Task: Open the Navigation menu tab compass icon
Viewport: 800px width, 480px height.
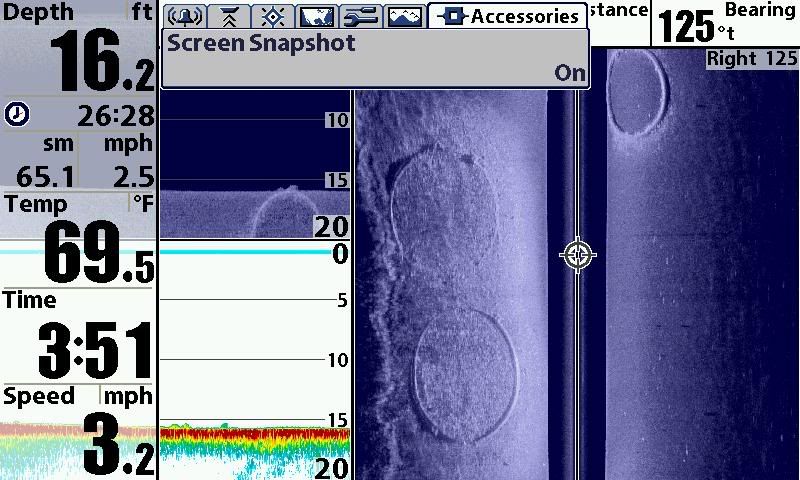Action: (x=273, y=17)
